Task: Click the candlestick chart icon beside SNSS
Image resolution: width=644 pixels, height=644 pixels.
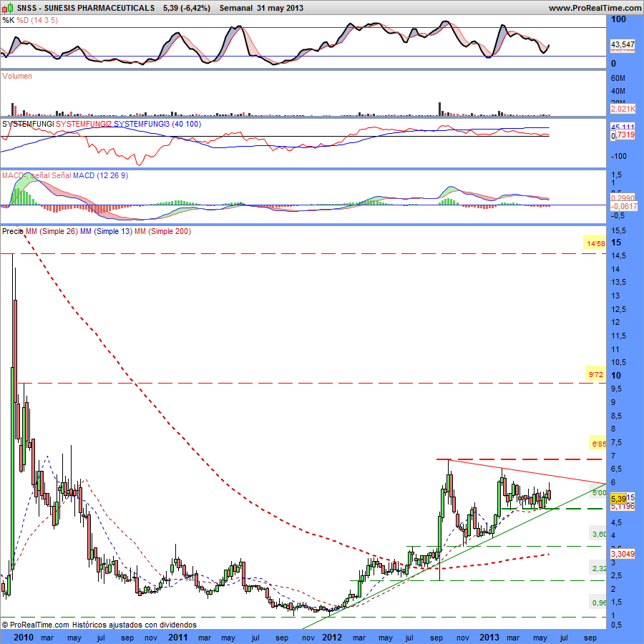Action: point(7,8)
